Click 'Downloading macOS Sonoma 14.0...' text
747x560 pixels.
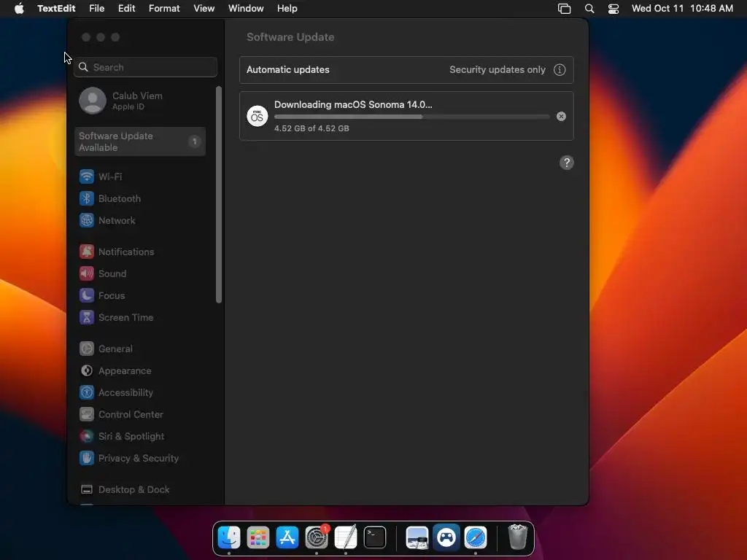click(x=354, y=105)
